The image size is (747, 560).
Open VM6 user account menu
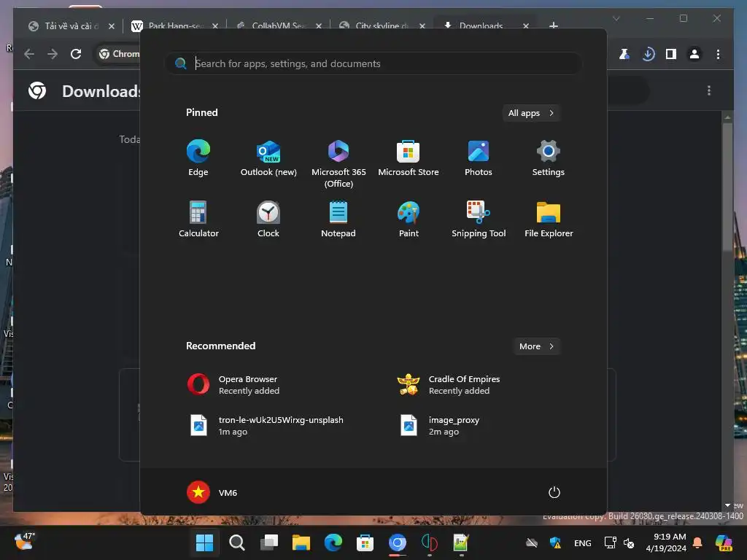[x=212, y=492]
